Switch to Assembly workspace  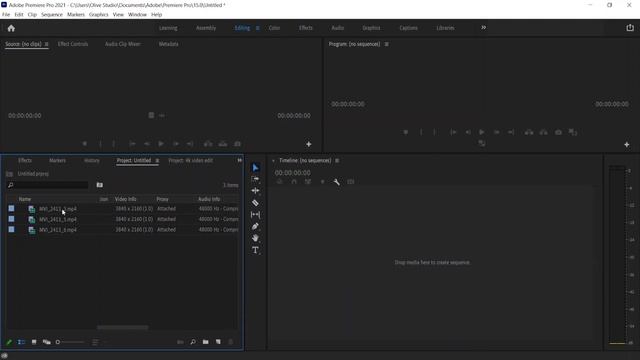click(x=206, y=28)
